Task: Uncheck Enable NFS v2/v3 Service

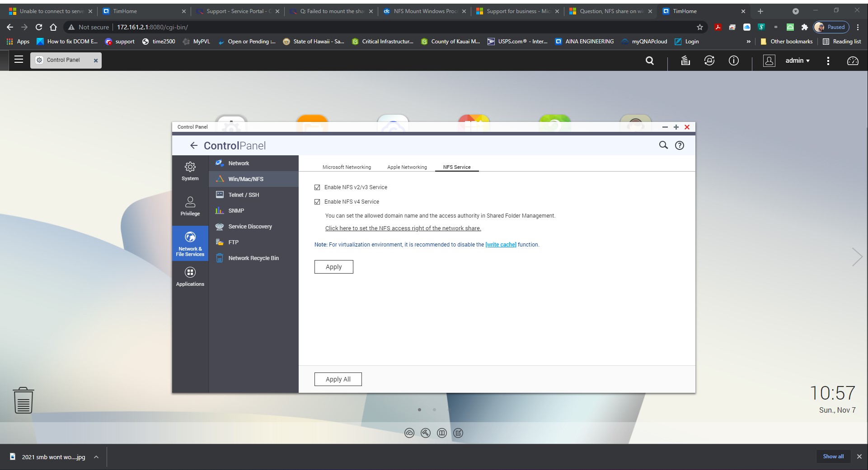Action: pyautogui.click(x=318, y=187)
